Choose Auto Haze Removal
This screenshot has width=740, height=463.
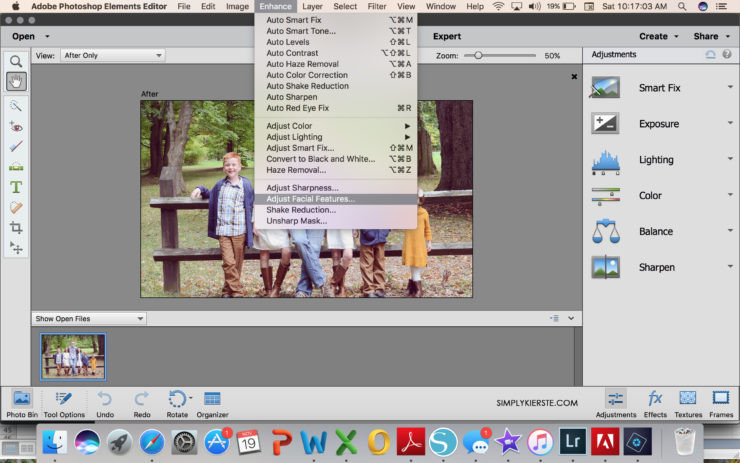click(x=336, y=64)
